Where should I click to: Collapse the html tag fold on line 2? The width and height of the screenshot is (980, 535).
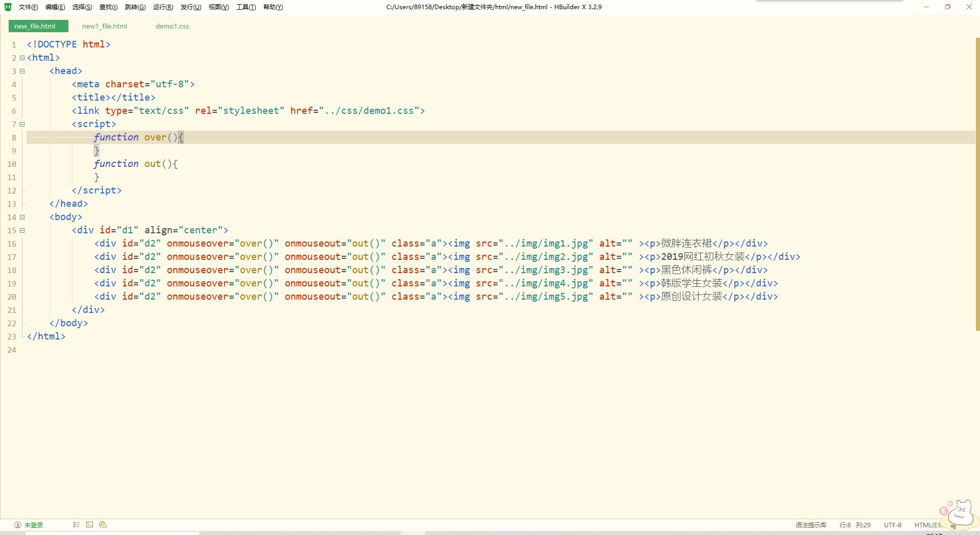pyautogui.click(x=22, y=58)
